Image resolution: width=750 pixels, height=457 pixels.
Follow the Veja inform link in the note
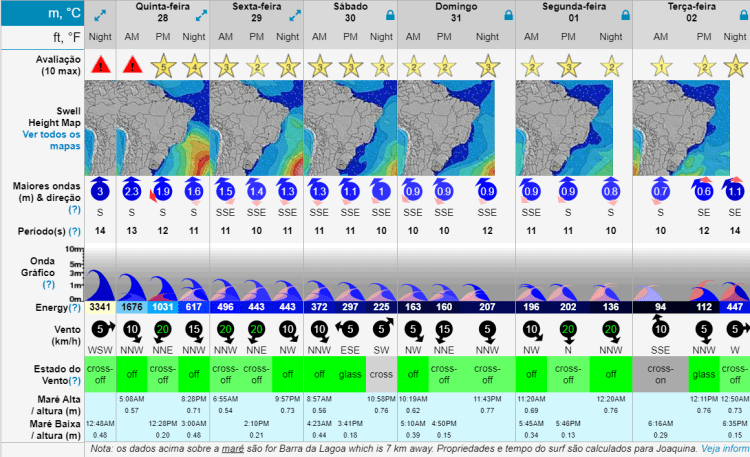click(x=725, y=449)
